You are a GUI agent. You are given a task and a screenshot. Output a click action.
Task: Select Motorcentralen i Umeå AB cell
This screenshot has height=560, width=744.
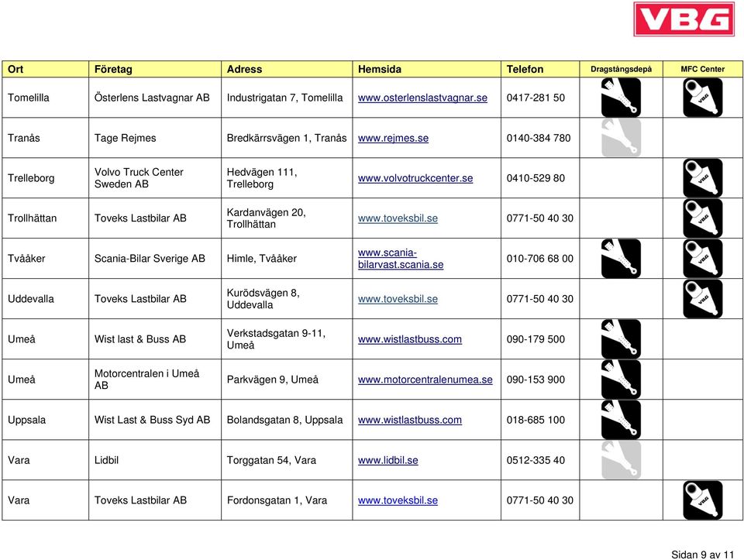click(155, 380)
